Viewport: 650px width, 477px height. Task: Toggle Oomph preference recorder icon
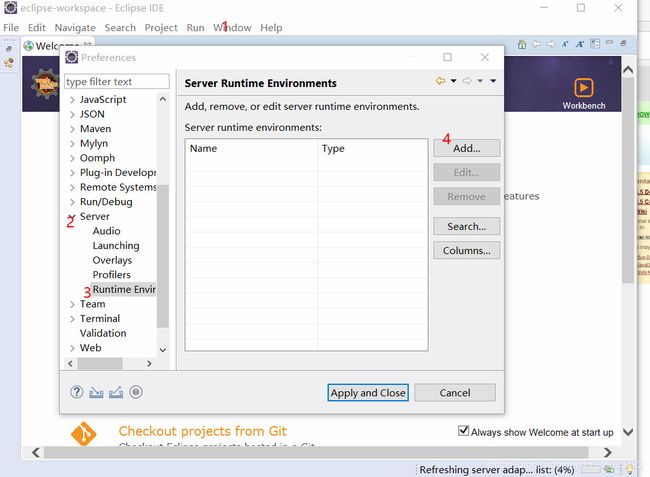[x=136, y=392]
